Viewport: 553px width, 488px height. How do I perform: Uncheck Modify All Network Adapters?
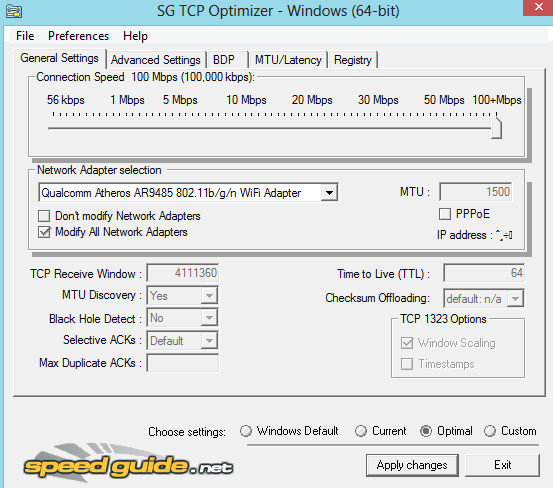[44, 232]
